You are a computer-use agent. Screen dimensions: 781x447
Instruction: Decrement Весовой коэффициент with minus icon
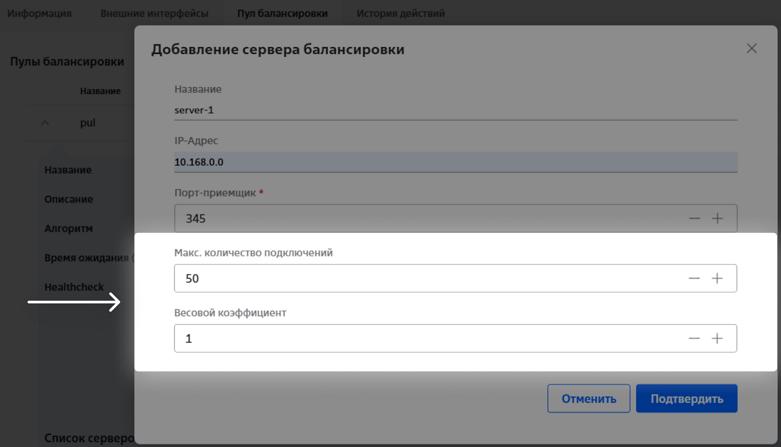point(694,338)
